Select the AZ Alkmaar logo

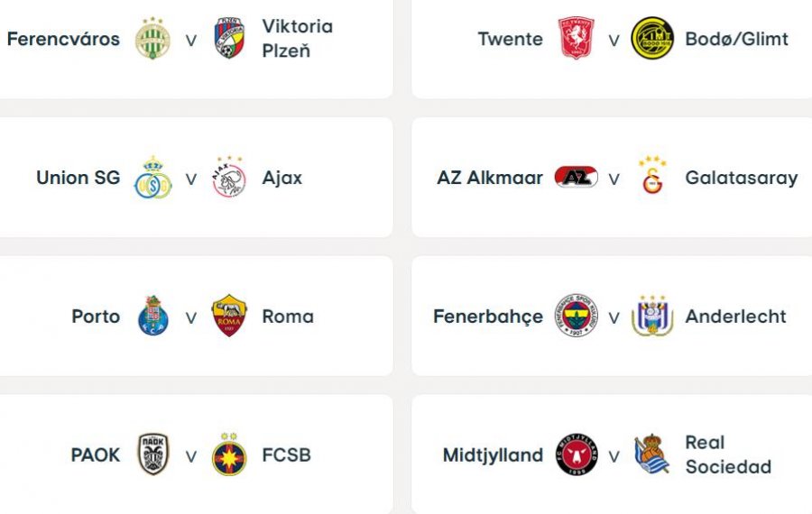(x=576, y=177)
